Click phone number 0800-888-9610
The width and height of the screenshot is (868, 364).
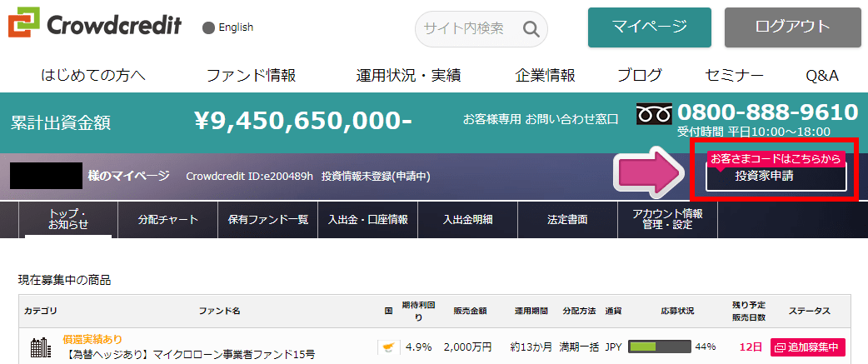[767, 112]
